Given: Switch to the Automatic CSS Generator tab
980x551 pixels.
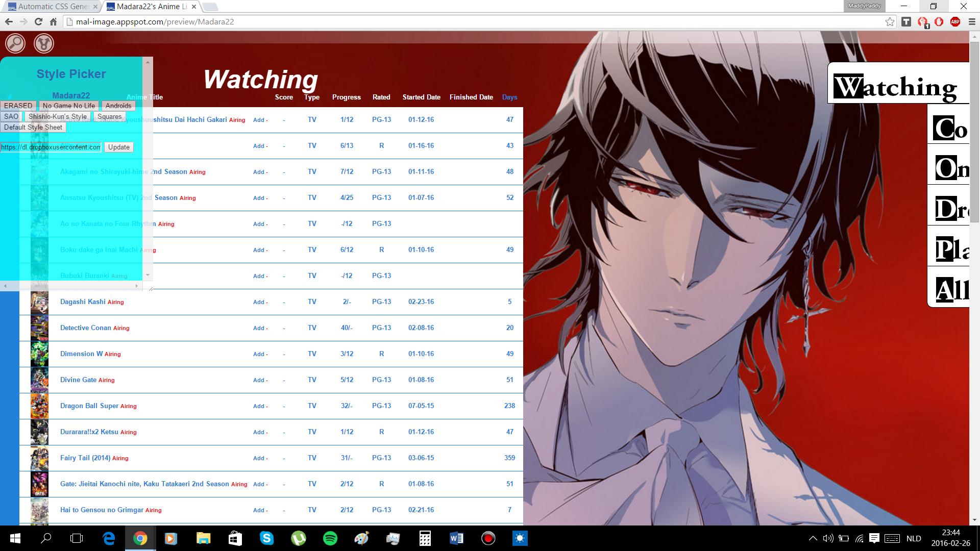Looking at the screenshot, I should pyautogui.click(x=51, y=7).
